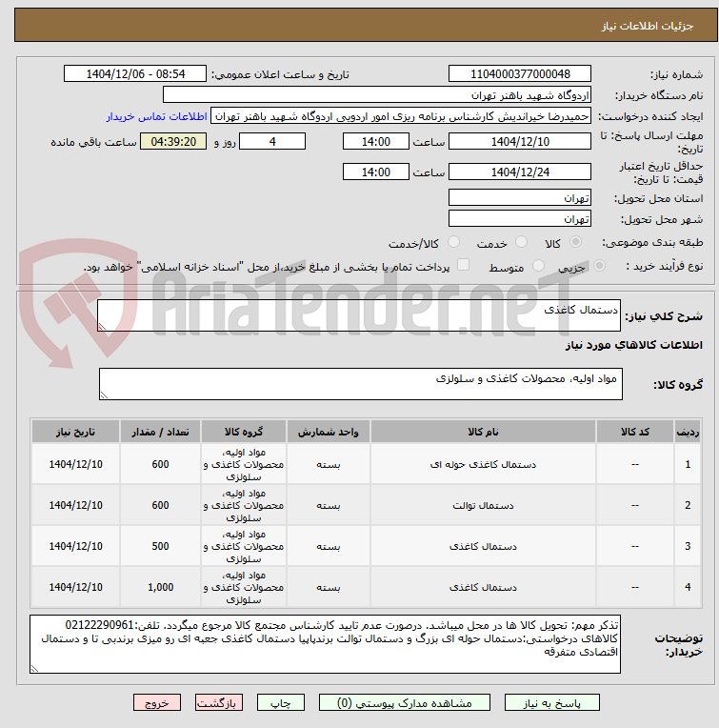Click the گروه کالا text area
Viewport: 719px width, 728px height.
360,384
